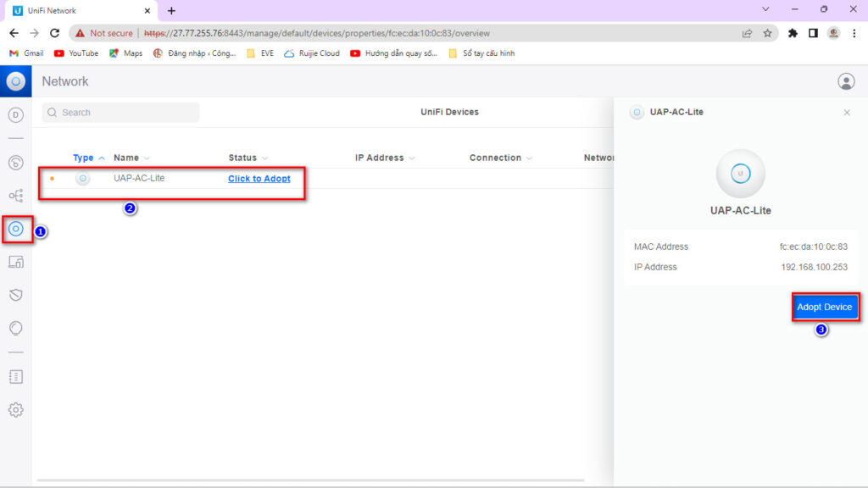
Task: Click the site switcher 'D' icon
Action: click(16, 115)
